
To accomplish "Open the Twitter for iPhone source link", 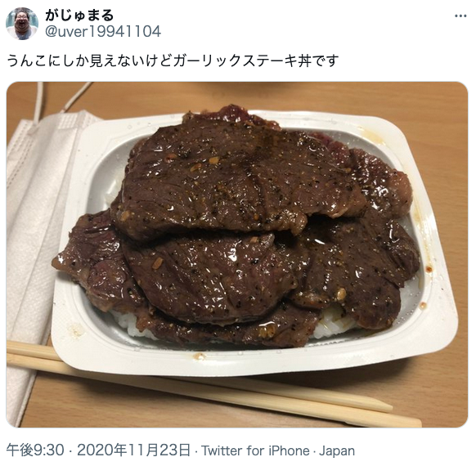I will [255, 450].
